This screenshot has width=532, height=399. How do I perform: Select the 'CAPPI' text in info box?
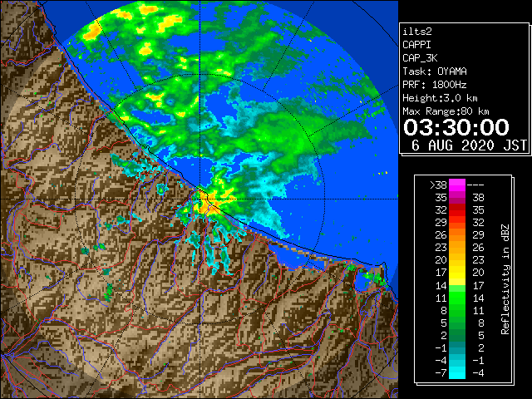[x=416, y=45]
